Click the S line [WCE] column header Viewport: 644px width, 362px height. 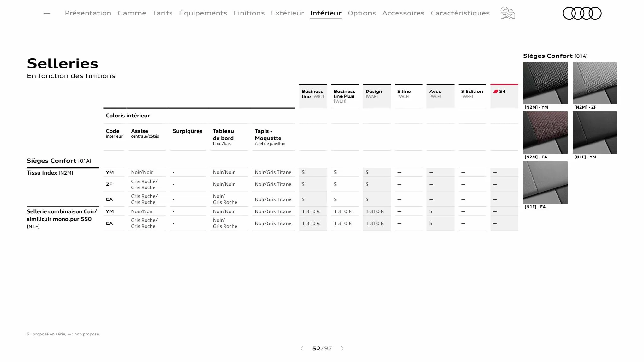pos(408,96)
